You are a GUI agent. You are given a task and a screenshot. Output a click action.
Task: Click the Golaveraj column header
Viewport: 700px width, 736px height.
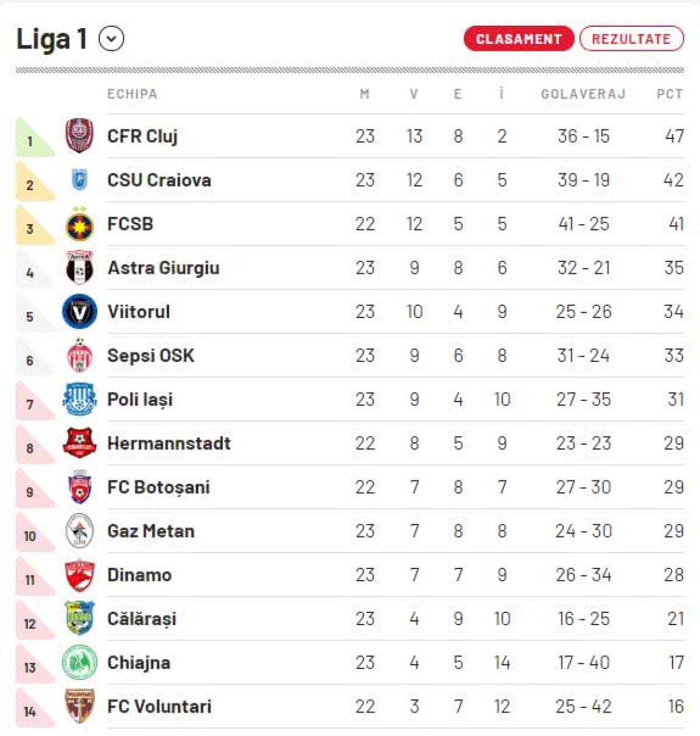(x=583, y=94)
